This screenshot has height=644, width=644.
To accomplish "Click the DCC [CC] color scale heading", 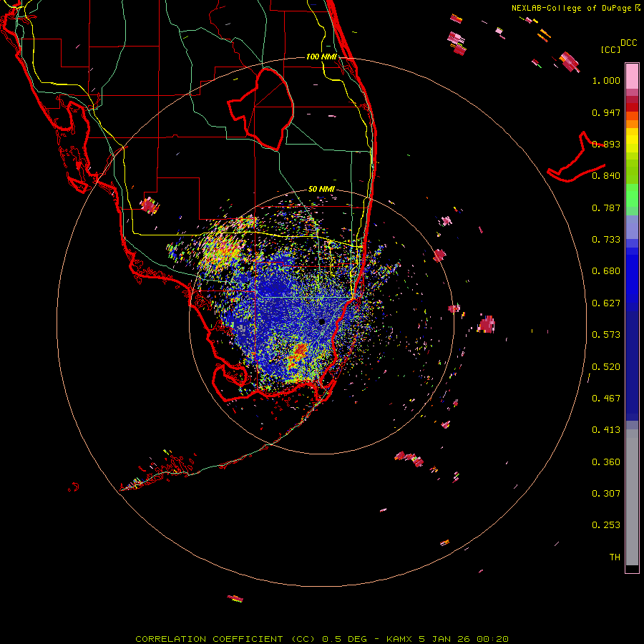I will [x=618, y=46].
